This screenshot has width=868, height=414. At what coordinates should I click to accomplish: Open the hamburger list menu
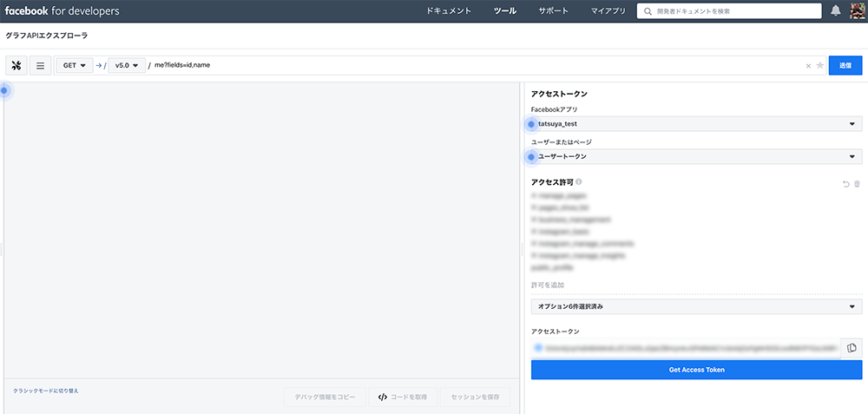tap(40, 65)
